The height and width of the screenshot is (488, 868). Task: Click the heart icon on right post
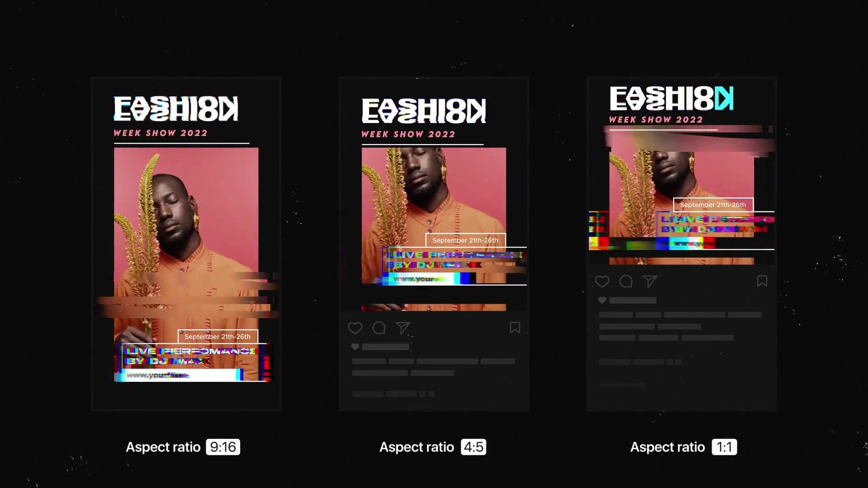(602, 281)
